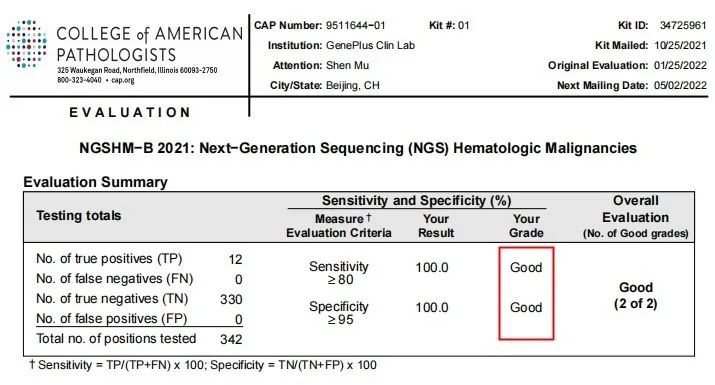715x385 pixels.
Task: Click the true positives count 12
Action: pyautogui.click(x=235, y=260)
